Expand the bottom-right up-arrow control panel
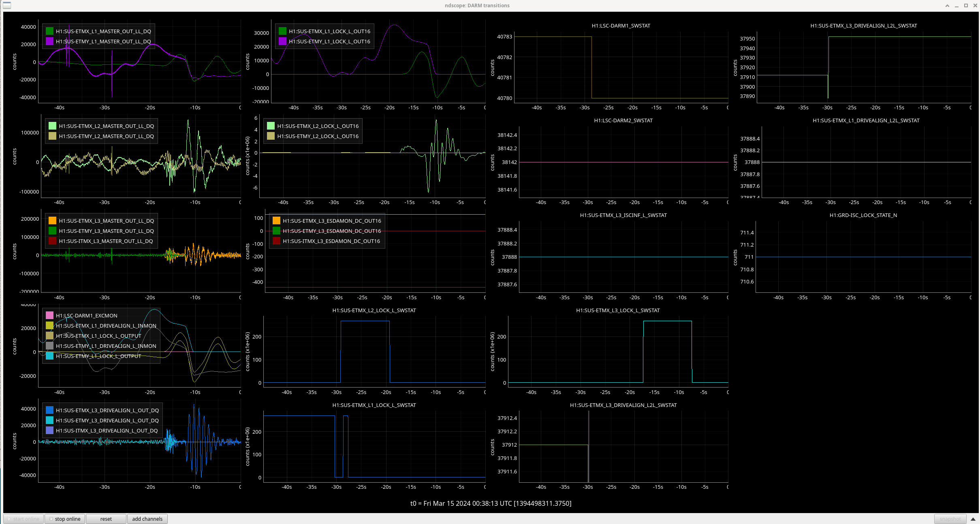This screenshot has height=524, width=980. click(x=973, y=519)
